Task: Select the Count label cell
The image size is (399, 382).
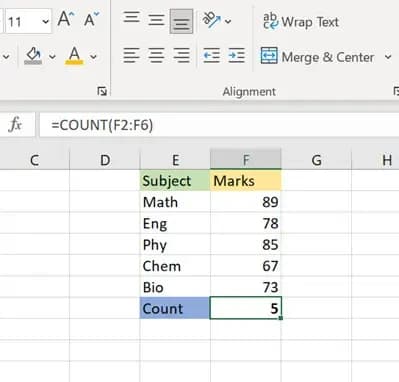Action: pos(175,308)
